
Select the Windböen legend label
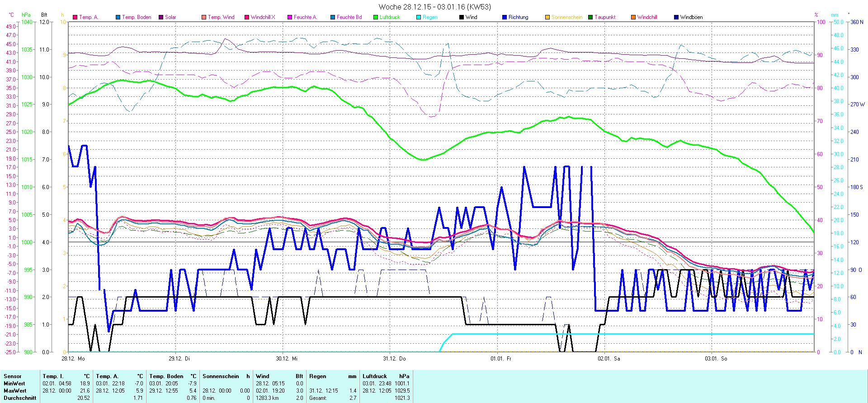[691, 17]
